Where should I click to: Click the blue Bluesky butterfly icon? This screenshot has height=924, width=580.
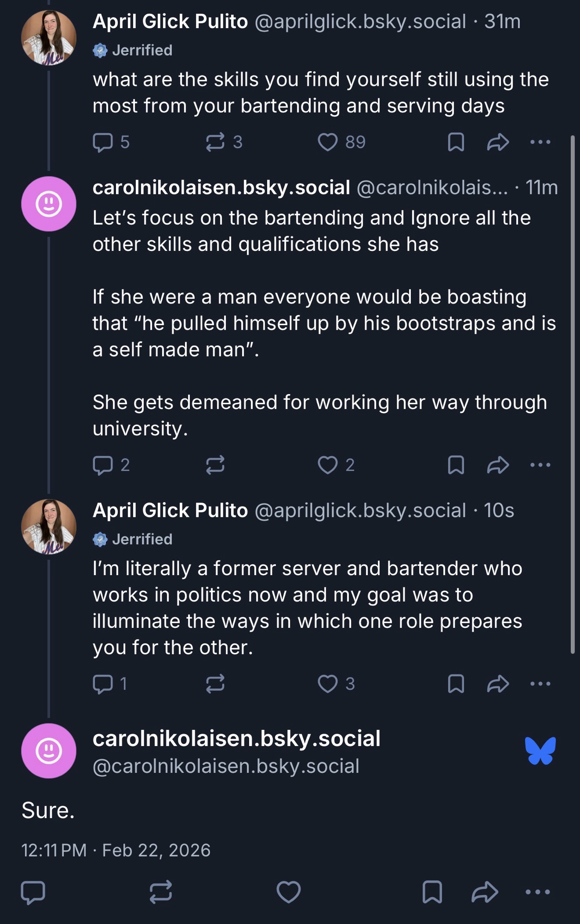[540, 751]
